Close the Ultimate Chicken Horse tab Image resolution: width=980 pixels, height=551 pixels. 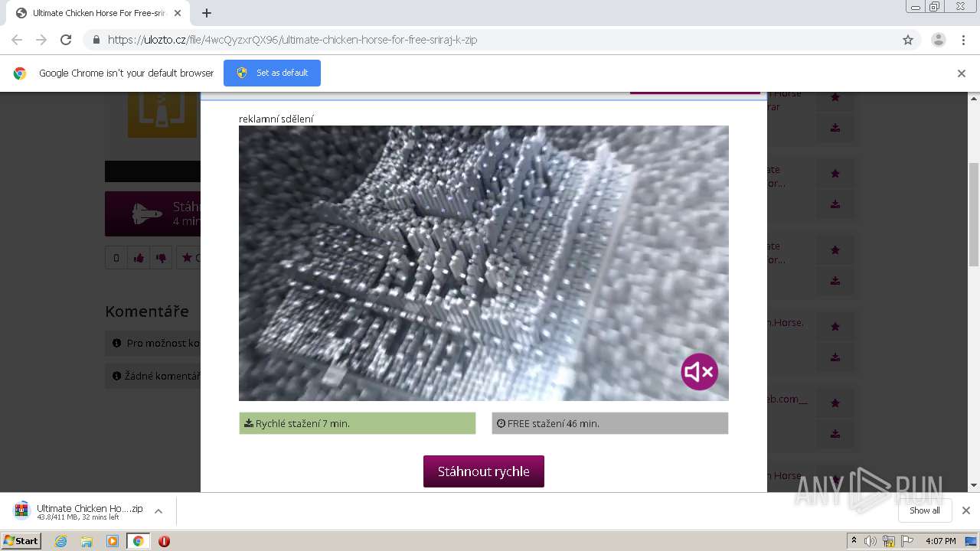click(178, 13)
